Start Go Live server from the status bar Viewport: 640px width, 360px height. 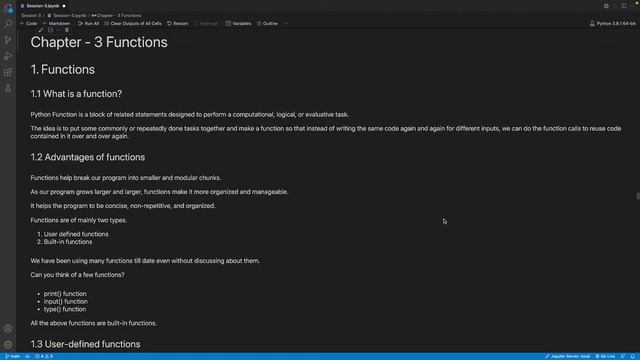click(x=605, y=356)
